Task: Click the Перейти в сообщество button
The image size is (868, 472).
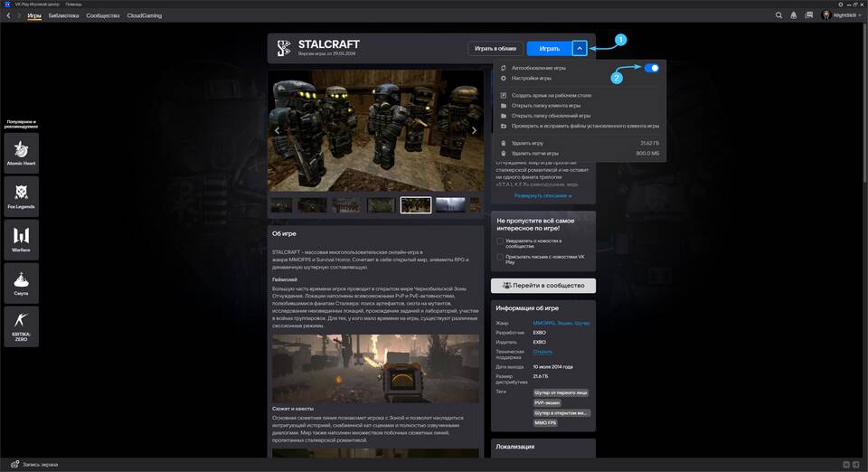Action: click(x=542, y=286)
